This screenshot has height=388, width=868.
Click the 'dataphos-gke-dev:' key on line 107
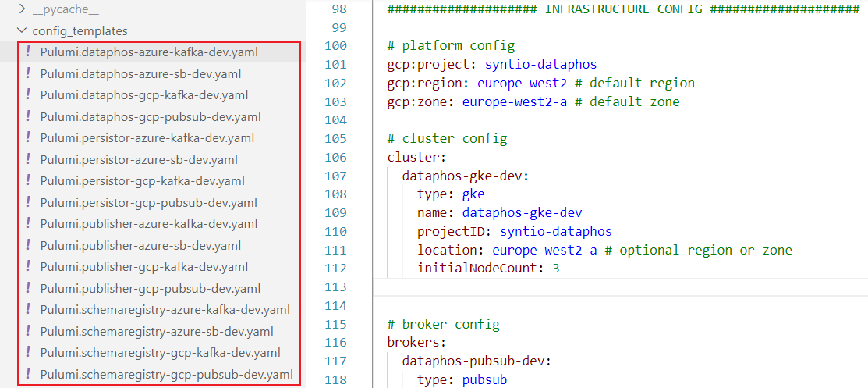tap(466, 176)
